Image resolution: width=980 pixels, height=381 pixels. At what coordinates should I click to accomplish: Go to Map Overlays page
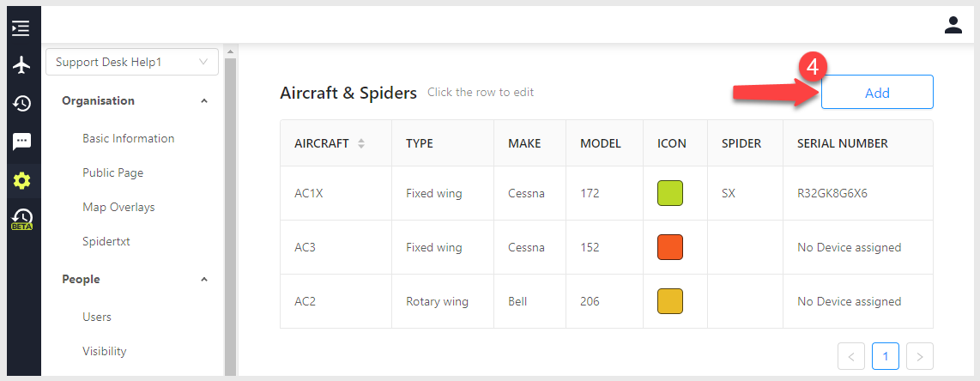(x=118, y=208)
